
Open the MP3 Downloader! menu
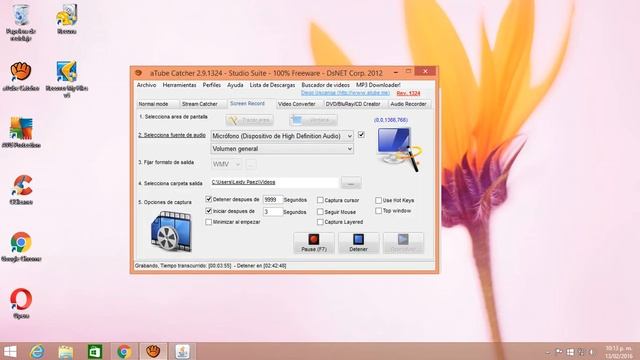pos(378,85)
